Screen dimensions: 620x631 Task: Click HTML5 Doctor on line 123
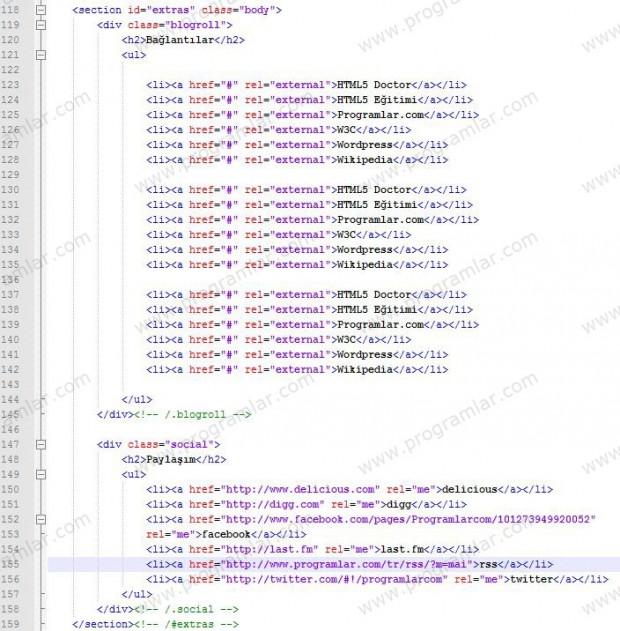[x=374, y=85]
